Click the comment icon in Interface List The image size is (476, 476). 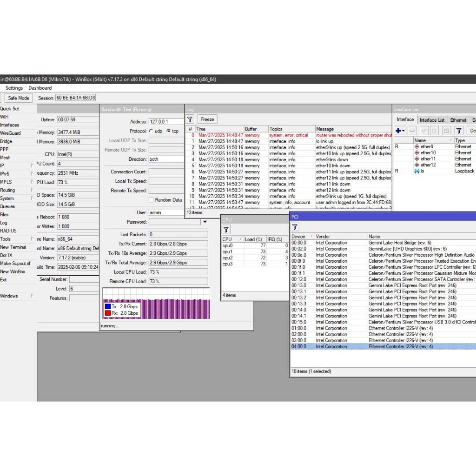[x=446, y=132]
